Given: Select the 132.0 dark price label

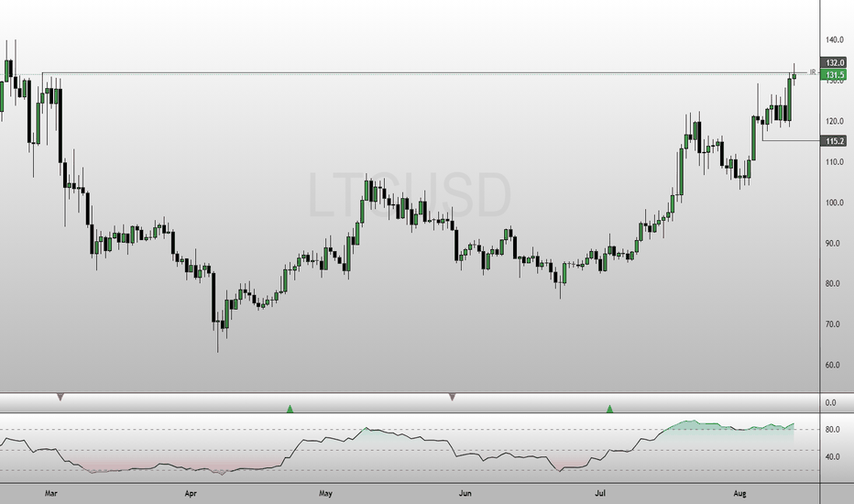Looking at the screenshot, I should pos(834,62).
